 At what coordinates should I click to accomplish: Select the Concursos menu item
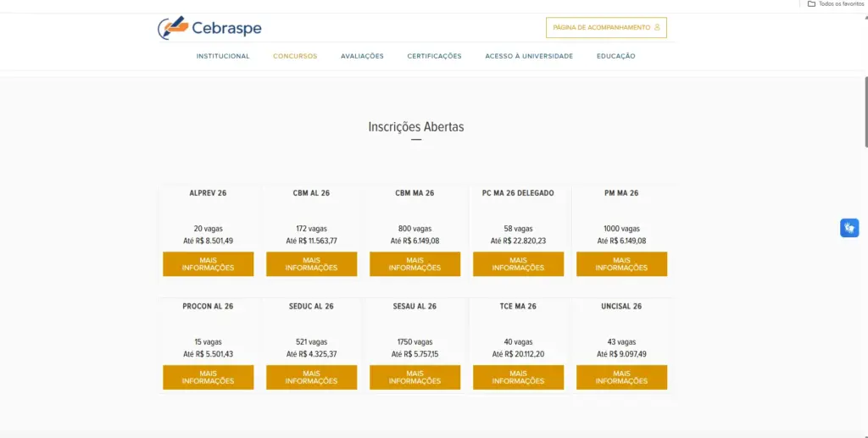tap(295, 56)
